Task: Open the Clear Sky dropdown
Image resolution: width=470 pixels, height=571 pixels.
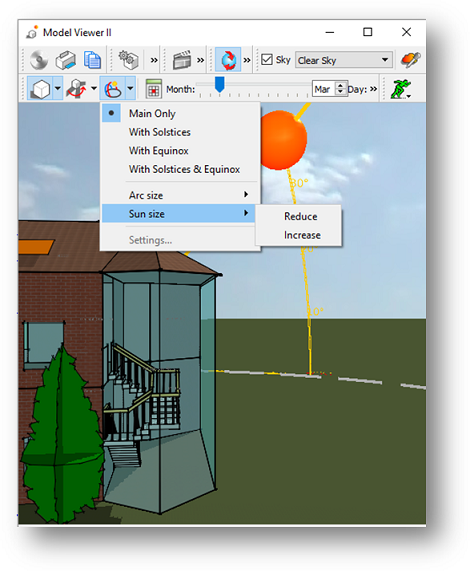Action: [344, 60]
